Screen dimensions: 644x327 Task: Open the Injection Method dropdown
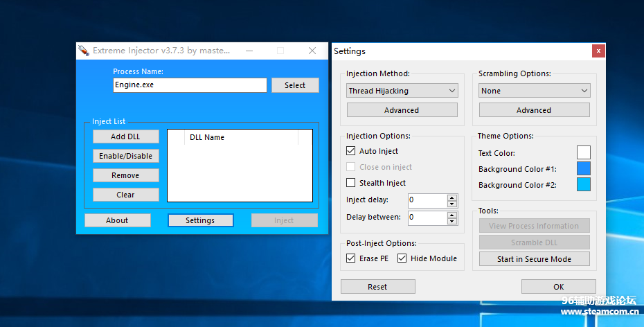click(x=402, y=90)
